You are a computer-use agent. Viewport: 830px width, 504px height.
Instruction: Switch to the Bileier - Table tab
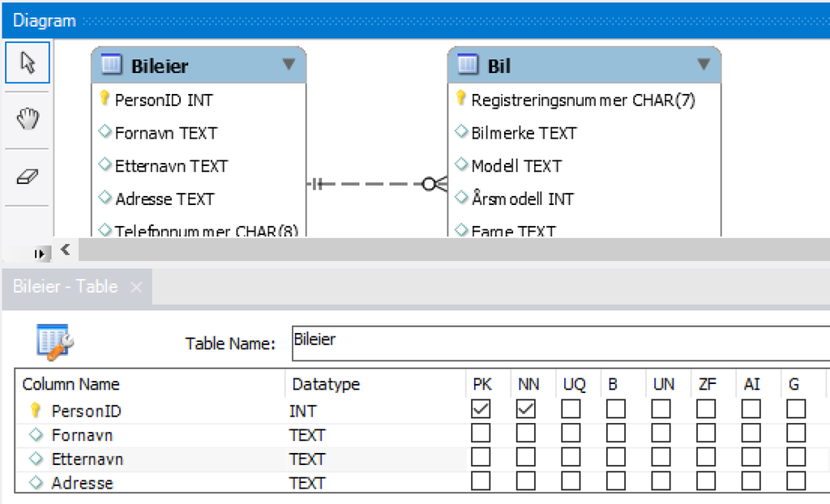click(65, 286)
